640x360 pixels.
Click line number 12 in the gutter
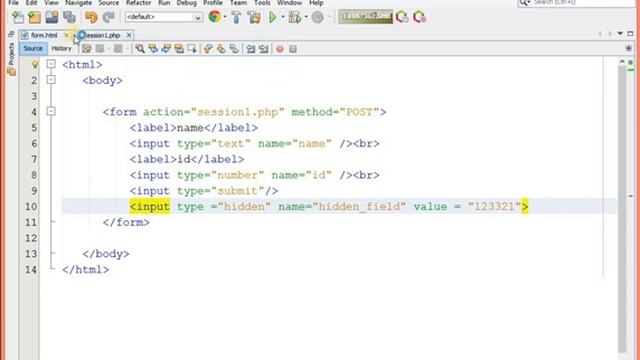[x=31, y=238]
